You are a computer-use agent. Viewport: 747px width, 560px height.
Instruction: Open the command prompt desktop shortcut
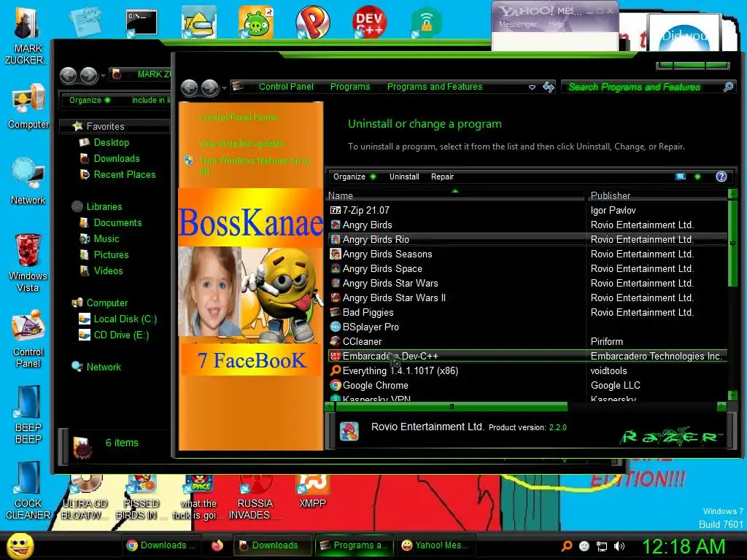click(x=142, y=23)
